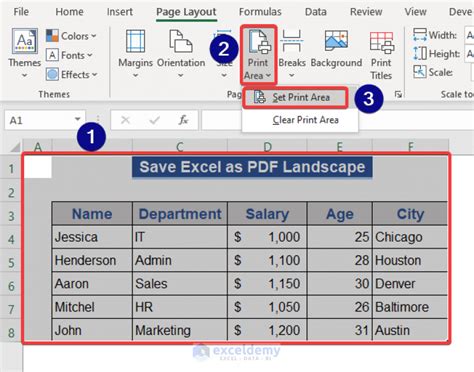Open the File tab
Image resolution: width=474 pixels, height=372 pixels.
[21, 12]
